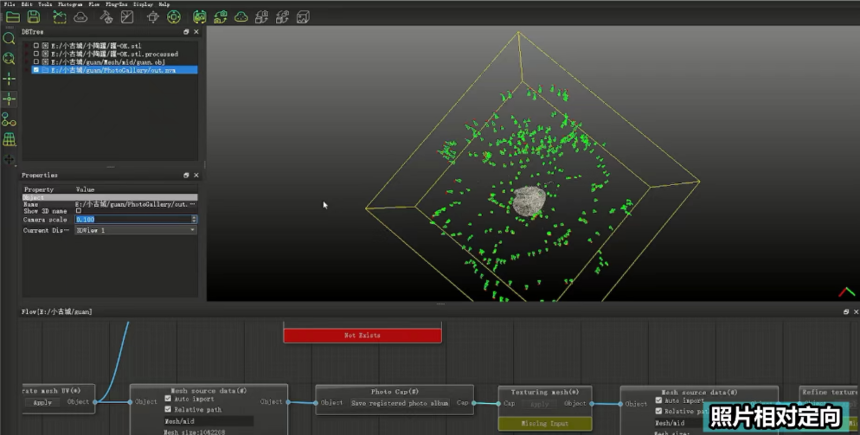The image size is (860, 435).
Task: Open the Edit menu
Action: point(27,4)
